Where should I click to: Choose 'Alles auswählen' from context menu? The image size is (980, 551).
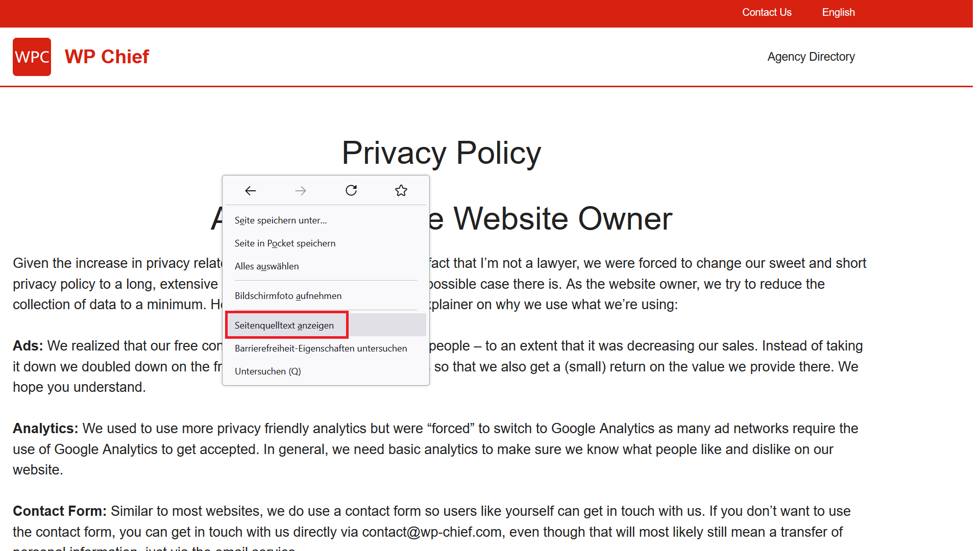click(x=326, y=266)
